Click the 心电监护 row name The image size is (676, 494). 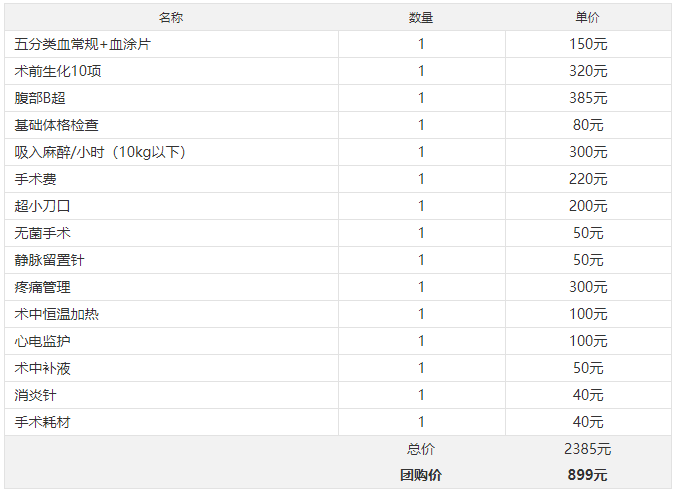click(42, 341)
